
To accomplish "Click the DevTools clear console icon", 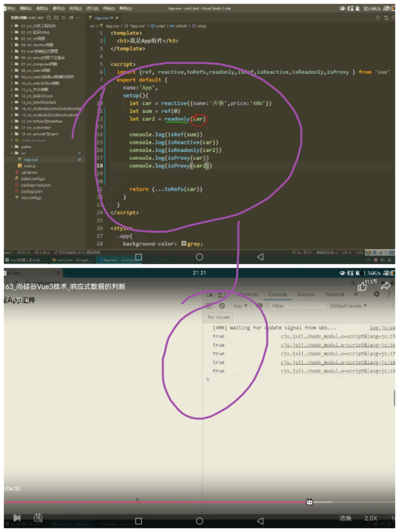I will click(x=222, y=306).
